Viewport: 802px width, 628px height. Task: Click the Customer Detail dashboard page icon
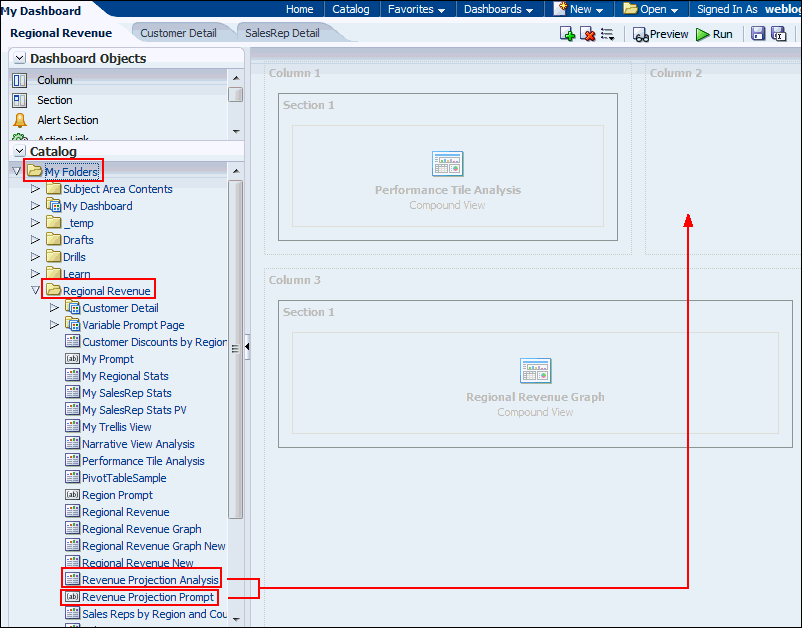[73, 307]
